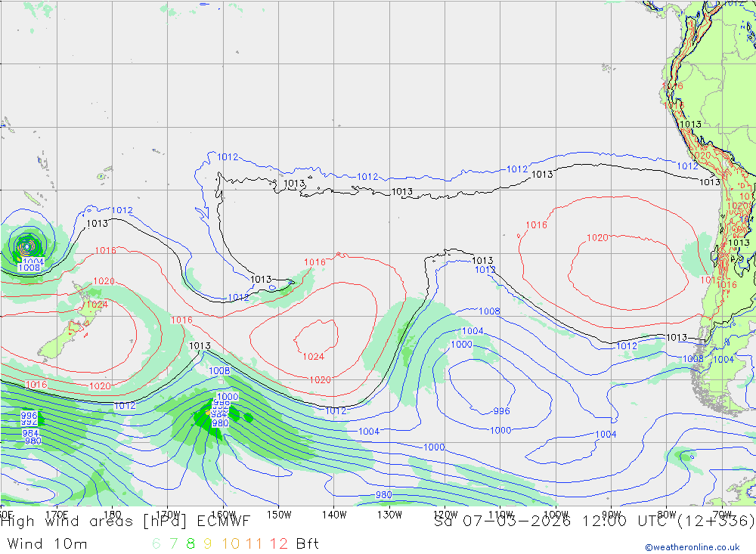756x554 pixels.
Task: Click the 1008 label west of southern Chile
Action: pos(692,359)
